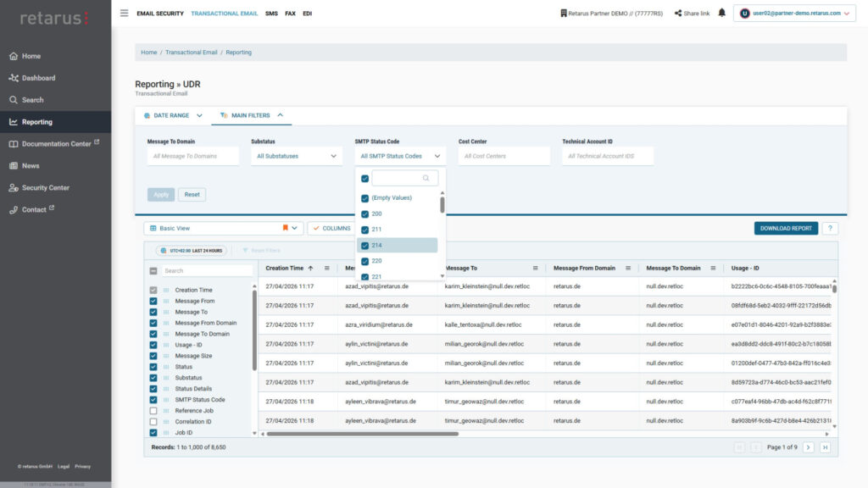This screenshot has height=488, width=868.
Task: Open the user account dropdown
Action: tap(793, 14)
